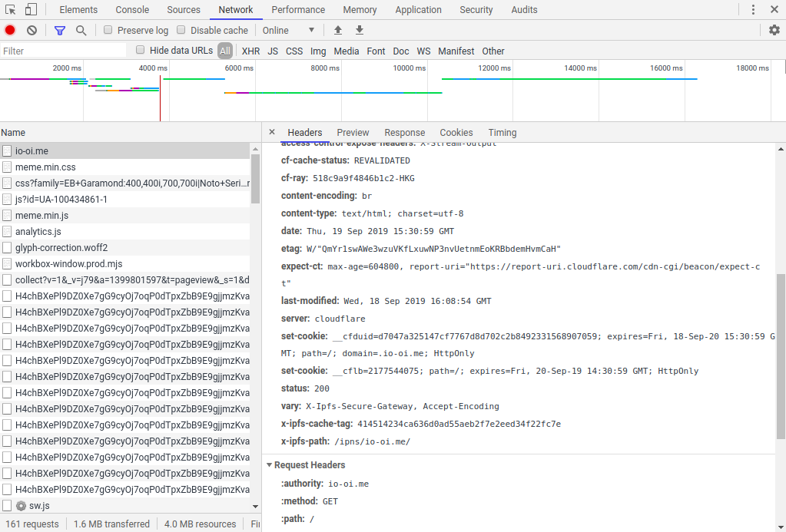Go to the Memory tab
Viewport: 786px width, 532px height.
[360, 9]
